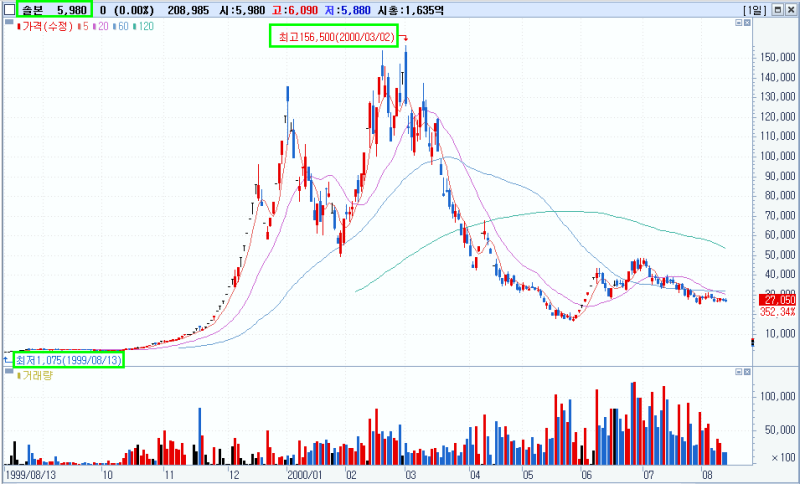Open the 거래량 volume indicator label
The image size is (800, 484).
tap(35, 375)
